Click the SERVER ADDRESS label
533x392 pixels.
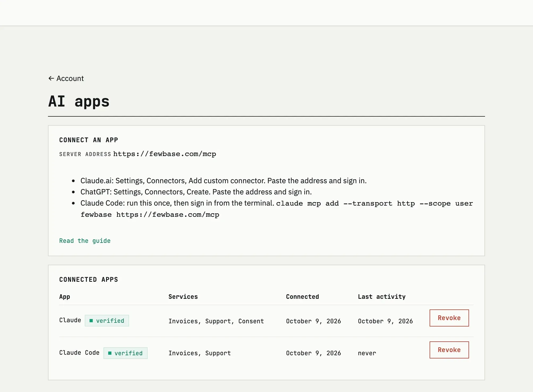point(85,154)
